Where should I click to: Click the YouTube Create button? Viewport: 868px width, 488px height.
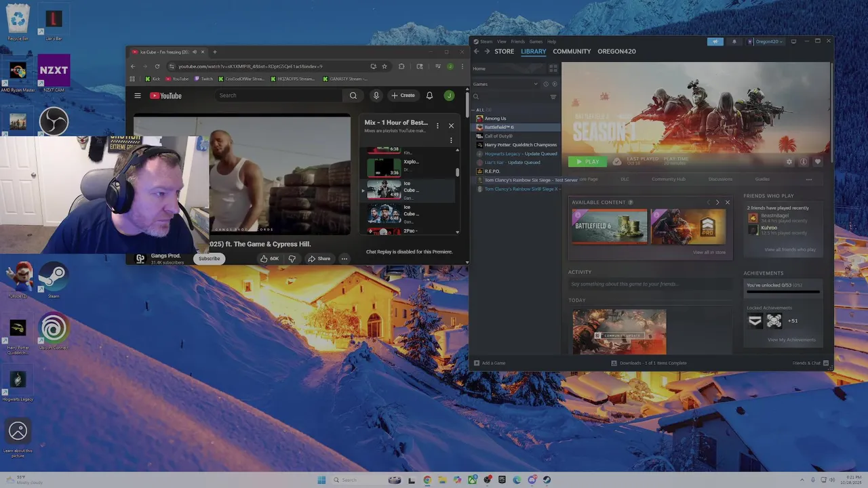(x=403, y=96)
